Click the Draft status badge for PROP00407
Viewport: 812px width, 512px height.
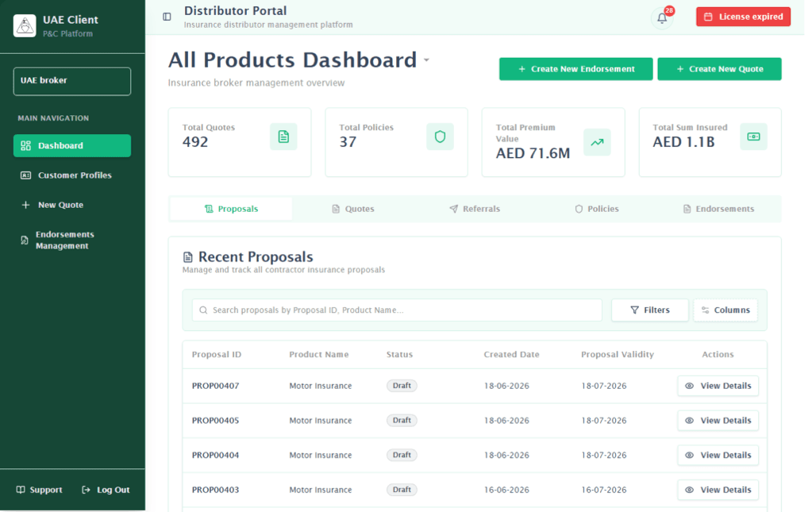[402, 386]
